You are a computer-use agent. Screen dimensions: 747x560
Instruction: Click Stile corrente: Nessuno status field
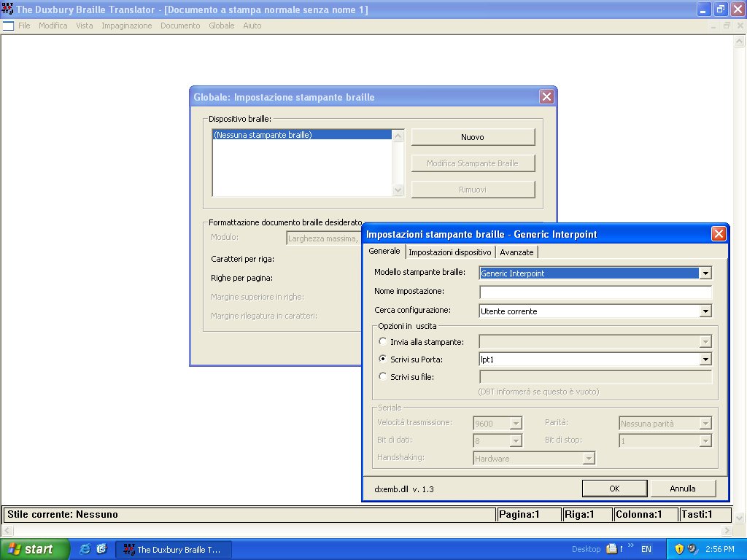coord(249,514)
